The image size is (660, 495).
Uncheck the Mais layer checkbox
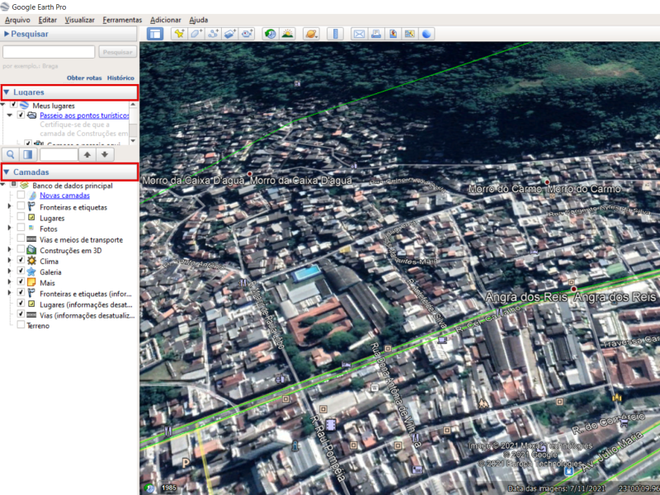[x=21, y=282]
